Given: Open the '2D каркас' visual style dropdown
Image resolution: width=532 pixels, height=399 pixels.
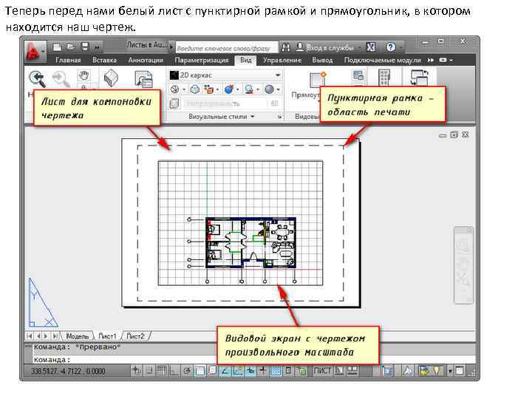Looking at the screenshot, I should pyautogui.click(x=225, y=75).
